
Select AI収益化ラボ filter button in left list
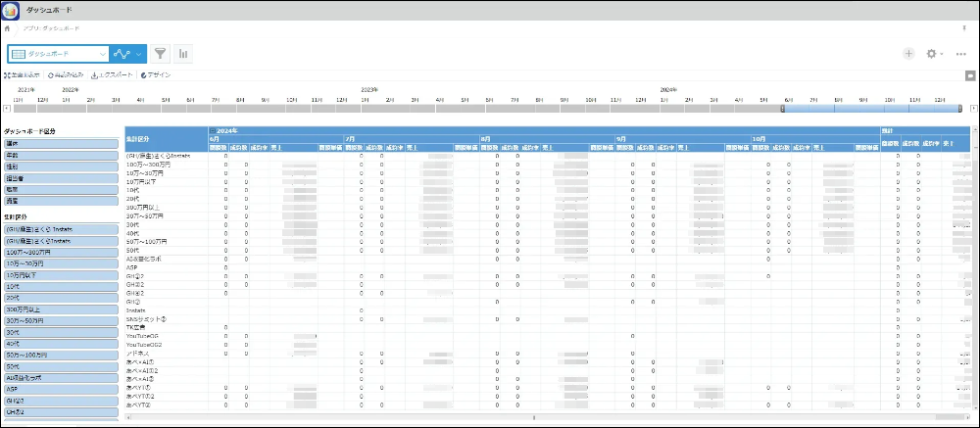(x=61, y=377)
